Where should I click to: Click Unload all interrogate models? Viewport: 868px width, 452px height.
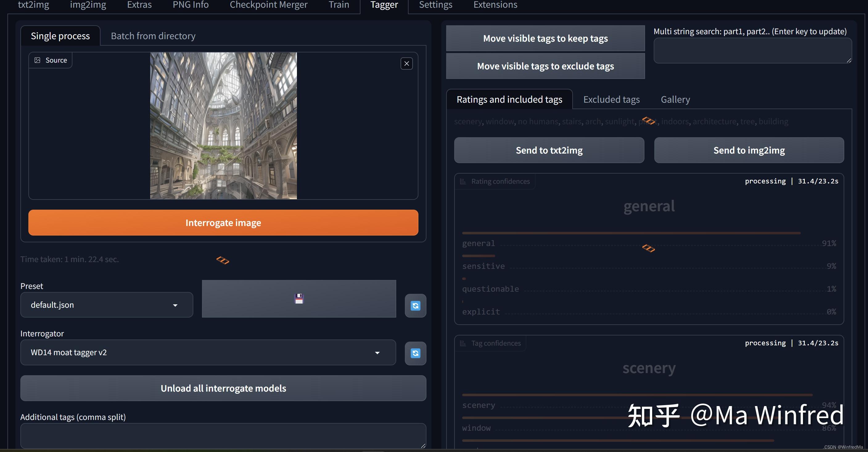[223, 388]
